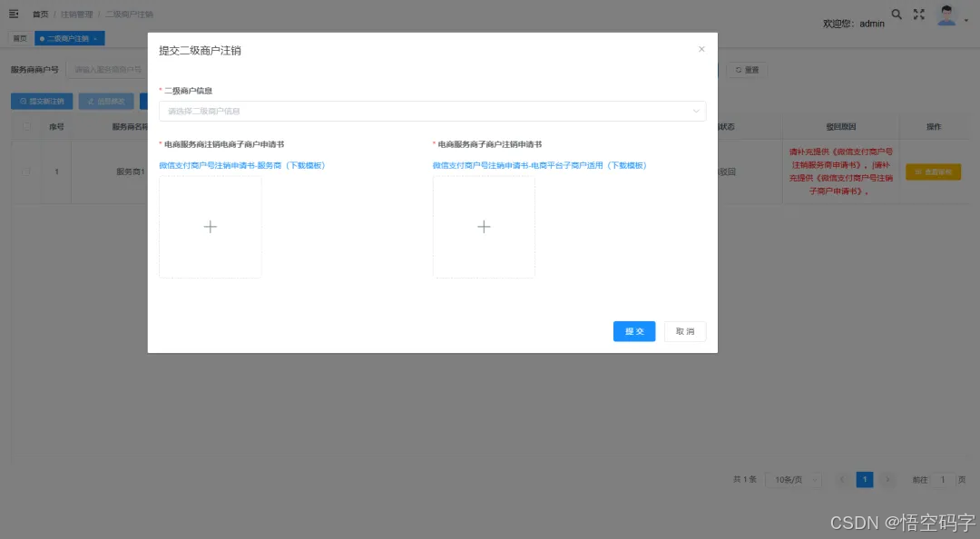980x539 pixels.
Task: Toggle the select-all checkbox in table header
Action: (26, 126)
